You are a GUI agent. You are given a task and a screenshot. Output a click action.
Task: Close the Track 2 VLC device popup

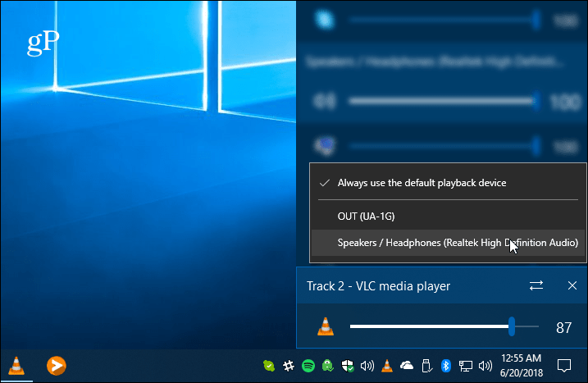572,286
